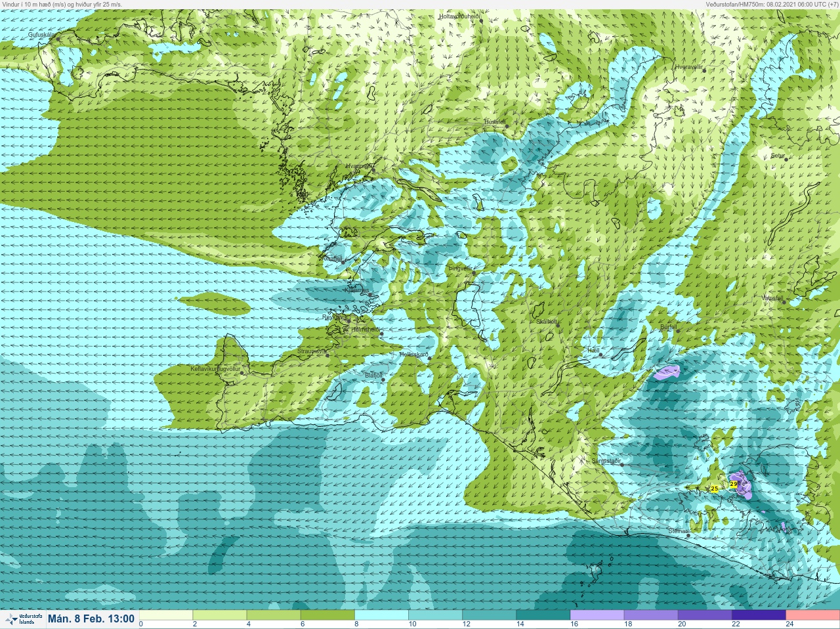The image size is (840, 629).
Task: Click the Setur station label
Action: 778,156
